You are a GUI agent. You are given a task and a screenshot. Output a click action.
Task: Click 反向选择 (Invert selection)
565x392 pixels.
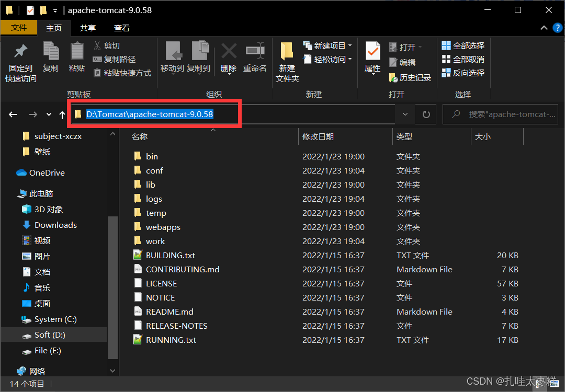tap(463, 73)
